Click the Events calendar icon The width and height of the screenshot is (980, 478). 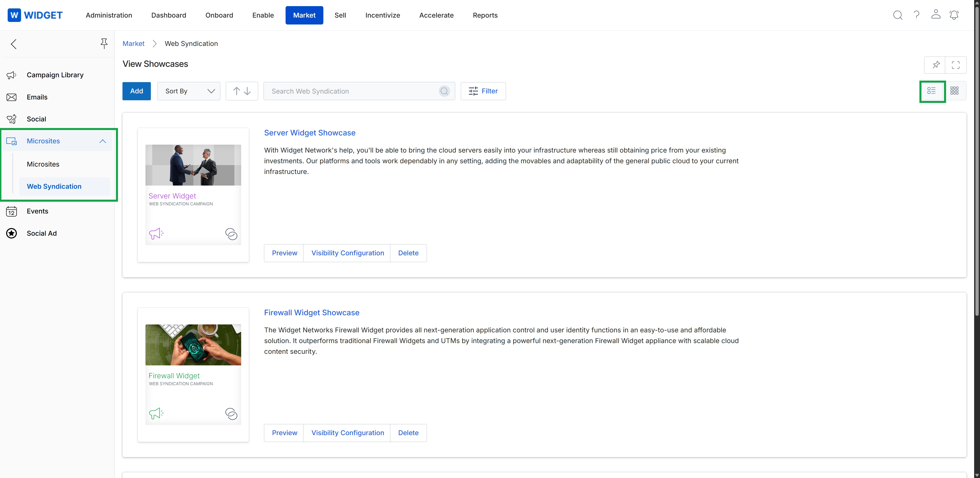pos(12,211)
